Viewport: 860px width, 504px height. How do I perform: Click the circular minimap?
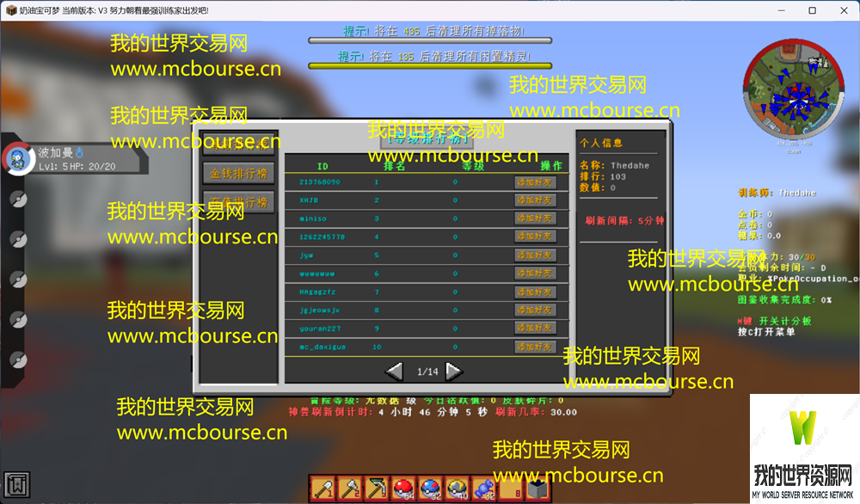(793, 89)
